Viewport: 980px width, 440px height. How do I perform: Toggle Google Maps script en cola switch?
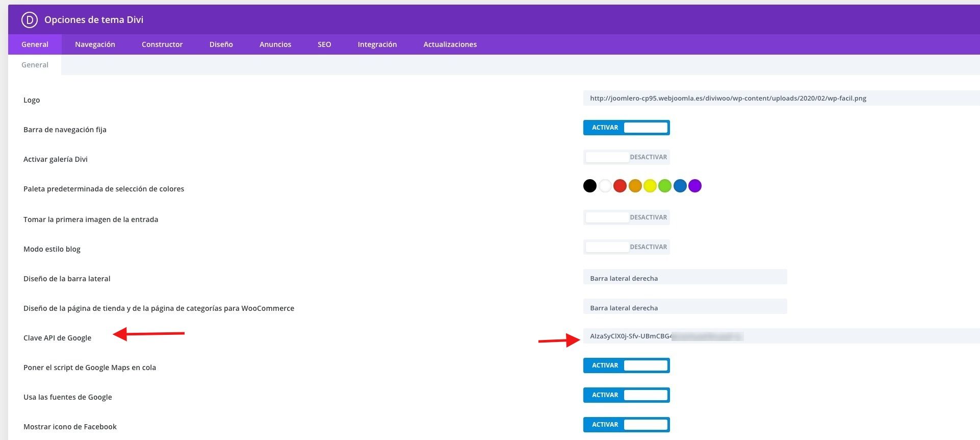[x=627, y=365]
